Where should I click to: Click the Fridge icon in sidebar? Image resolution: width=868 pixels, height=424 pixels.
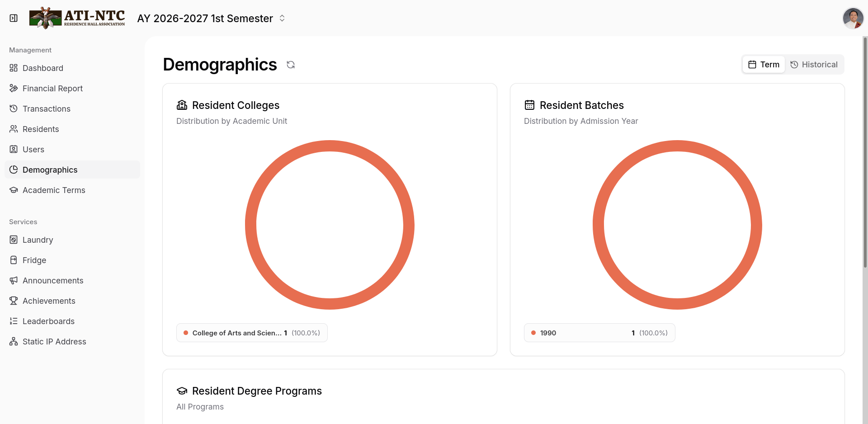click(14, 260)
